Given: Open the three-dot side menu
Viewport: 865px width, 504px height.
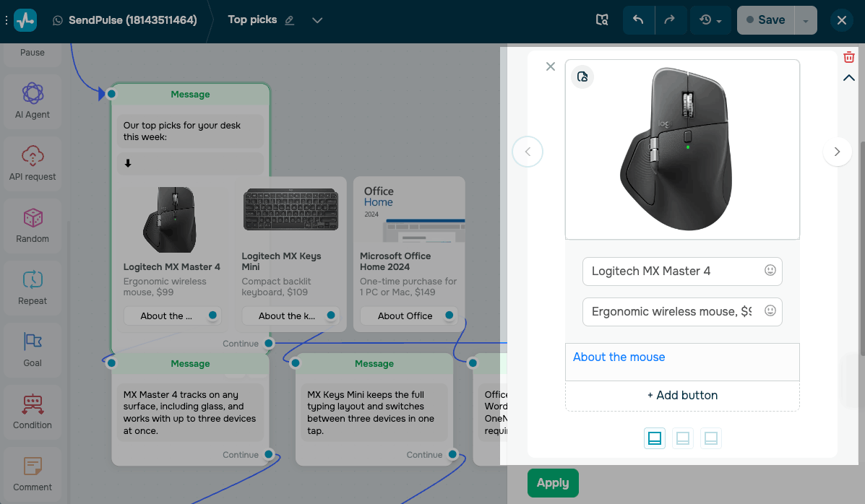Looking at the screenshot, I should [6, 20].
